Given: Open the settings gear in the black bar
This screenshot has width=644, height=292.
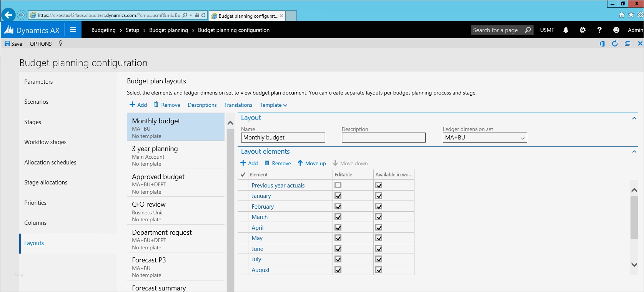Looking at the screenshot, I should click(x=582, y=30).
